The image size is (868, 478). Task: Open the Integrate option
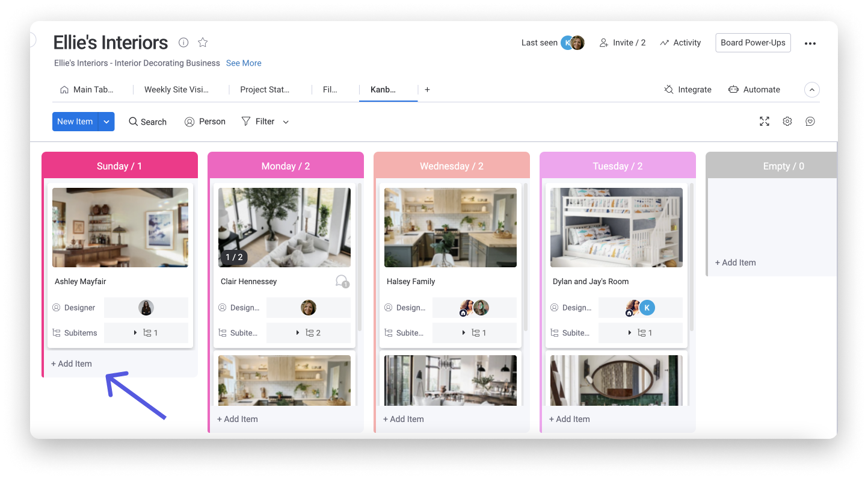(688, 90)
